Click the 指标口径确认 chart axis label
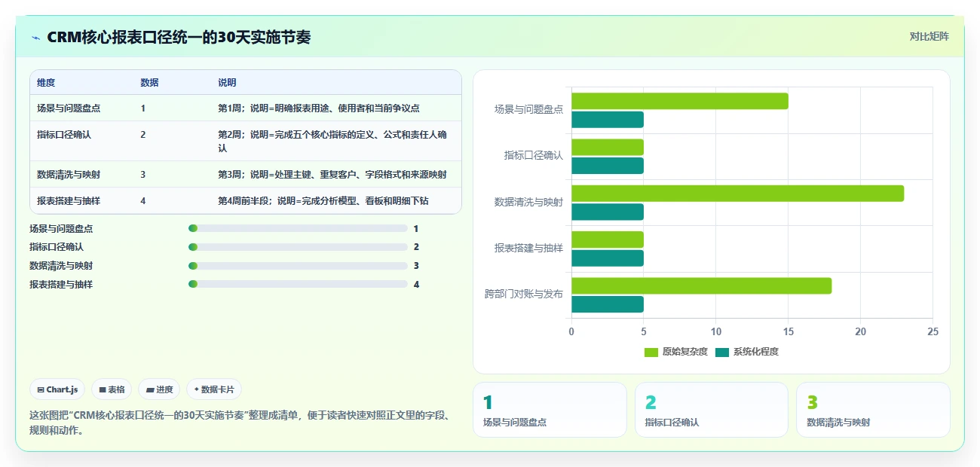 click(534, 155)
